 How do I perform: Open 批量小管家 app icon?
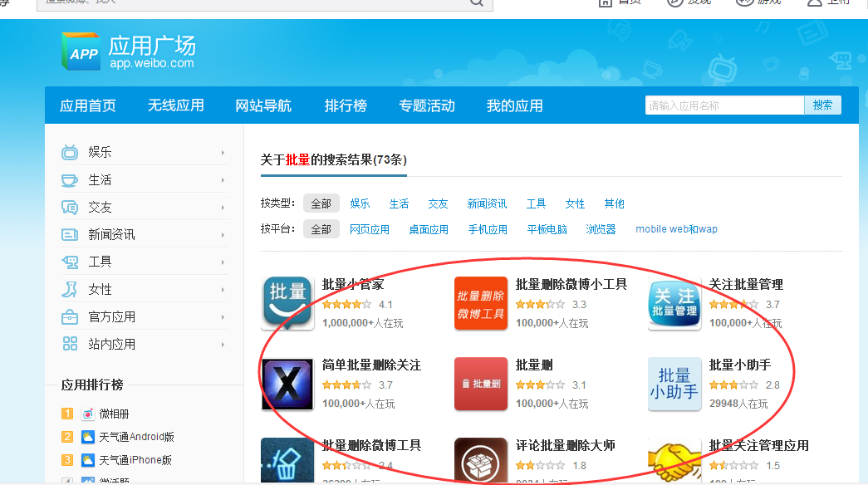click(287, 303)
